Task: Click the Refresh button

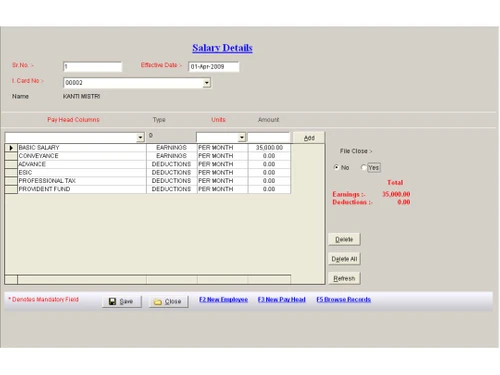Action: [344, 278]
